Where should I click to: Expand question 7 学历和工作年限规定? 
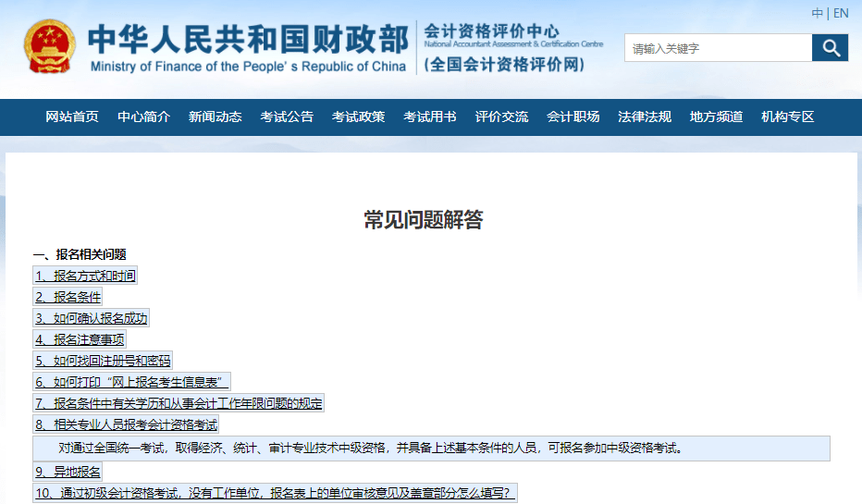pos(179,403)
